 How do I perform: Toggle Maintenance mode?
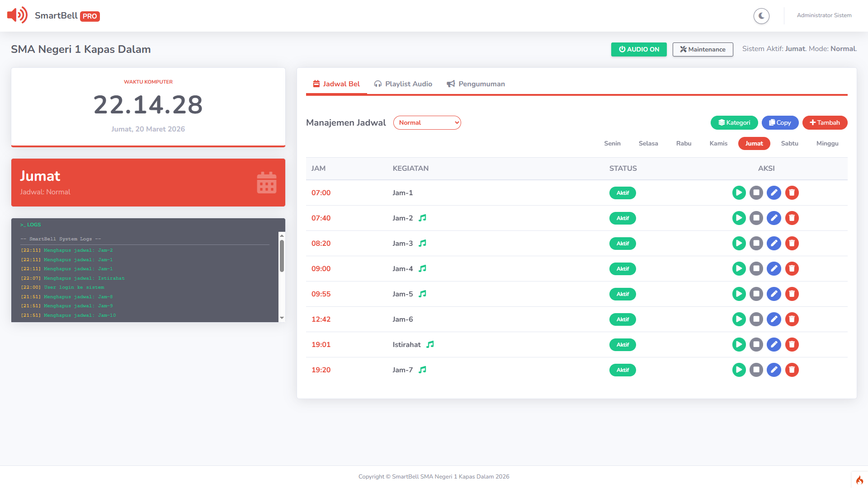(x=703, y=49)
